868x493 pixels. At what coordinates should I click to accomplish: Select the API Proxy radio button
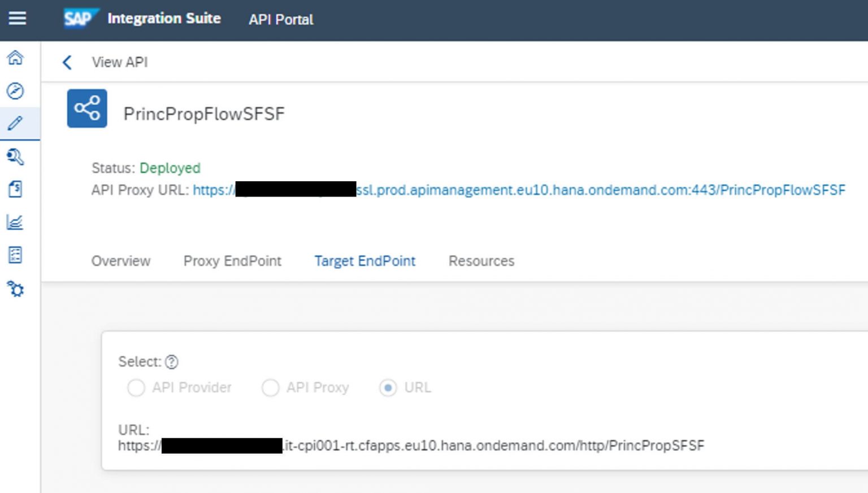[271, 388]
